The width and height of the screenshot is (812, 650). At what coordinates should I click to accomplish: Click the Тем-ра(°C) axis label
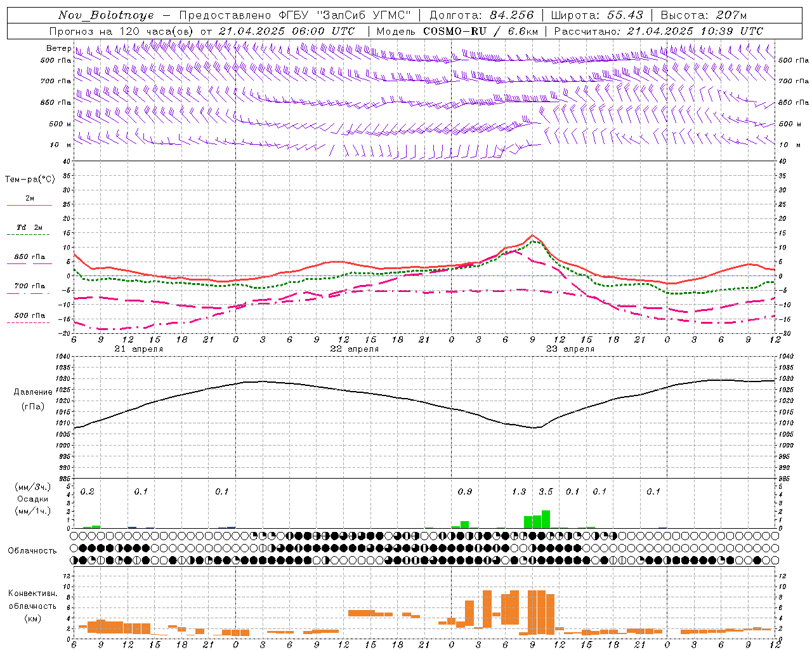pyautogui.click(x=30, y=180)
